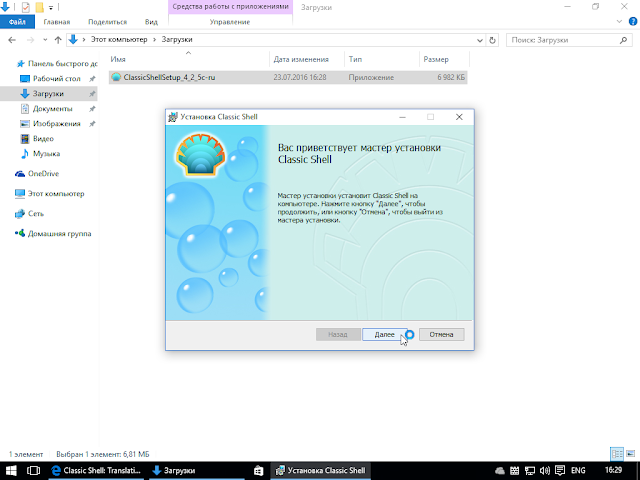This screenshot has height=480, width=640.
Task: Select Этот компьютер in navigation pane
Action: click(x=49, y=194)
